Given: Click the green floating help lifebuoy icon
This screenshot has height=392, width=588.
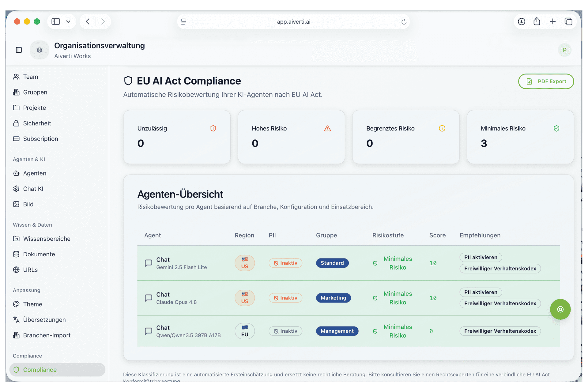Looking at the screenshot, I should 560,309.
